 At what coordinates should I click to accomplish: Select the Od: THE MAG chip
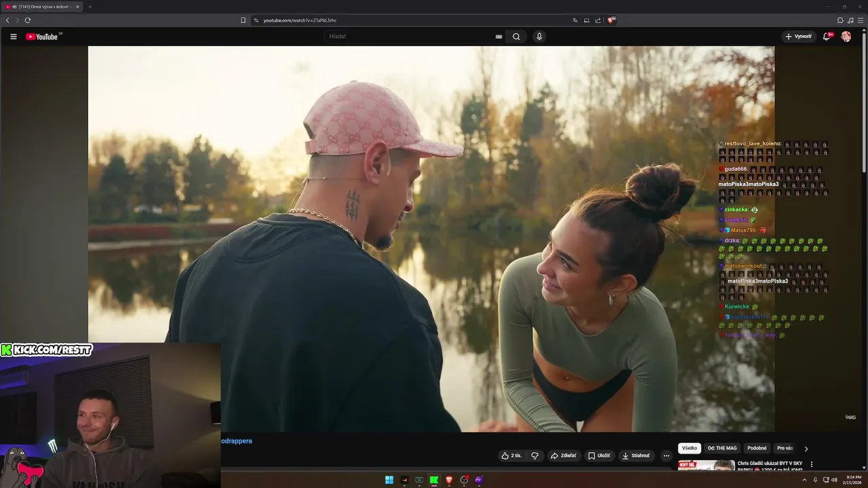pos(722,448)
